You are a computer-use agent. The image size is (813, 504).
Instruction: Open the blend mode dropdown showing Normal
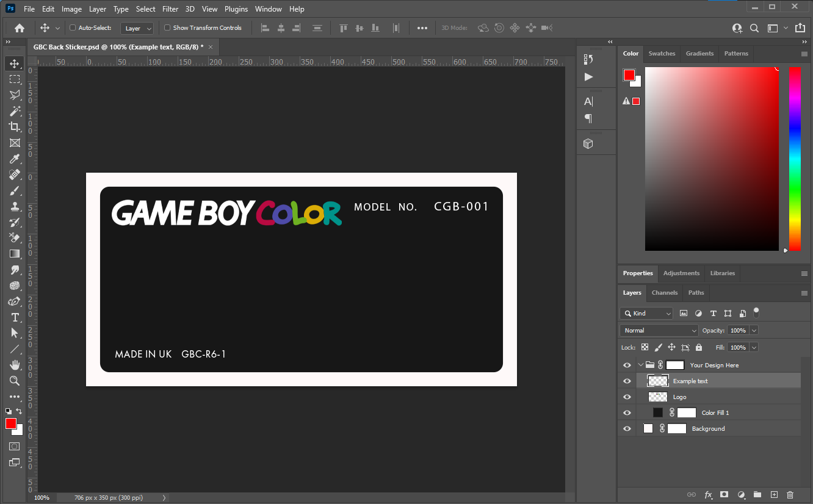click(659, 330)
